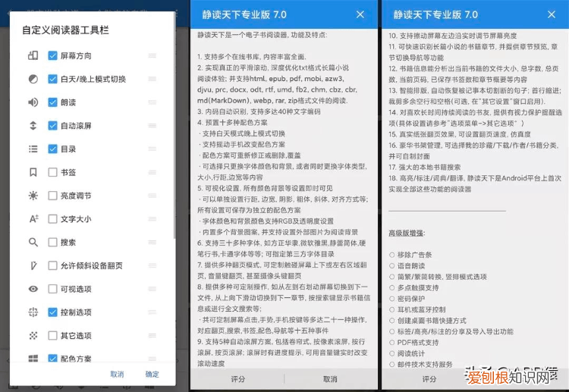Uncheck the 目录 checkbox
Viewport: 569px width, 392px height.
click(52, 149)
